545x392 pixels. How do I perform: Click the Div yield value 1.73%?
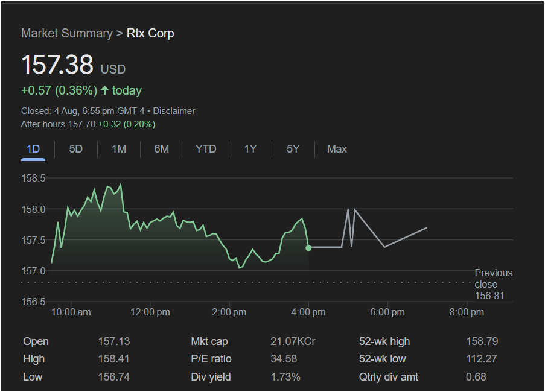pos(285,377)
